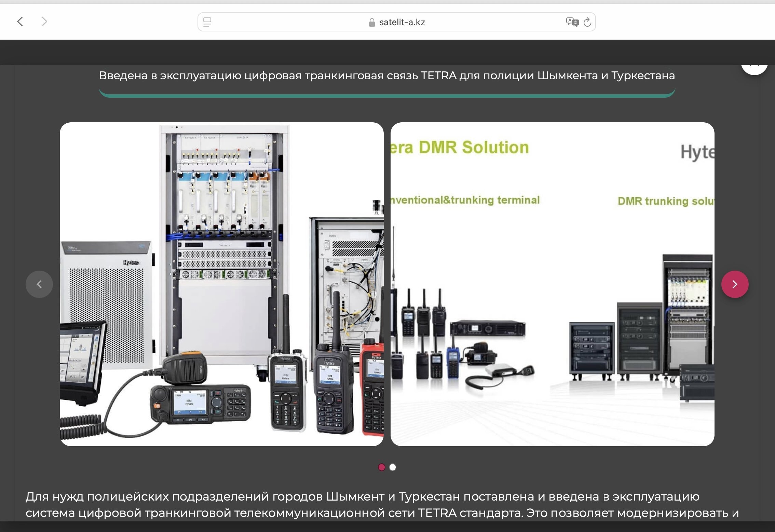Open the reader view icon in address bar
This screenshot has height=532, width=775.
coord(207,22)
